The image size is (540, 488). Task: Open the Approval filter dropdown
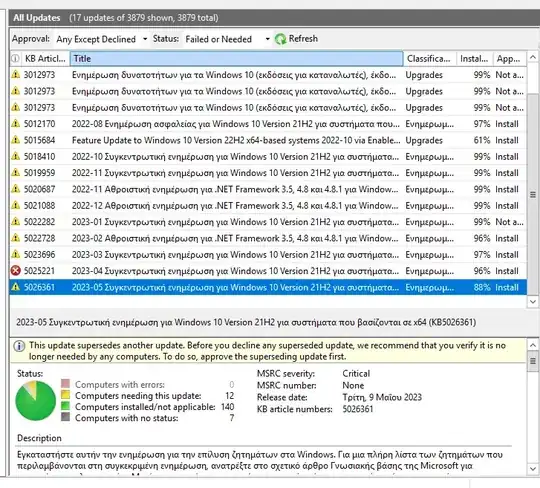[x=145, y=39]
